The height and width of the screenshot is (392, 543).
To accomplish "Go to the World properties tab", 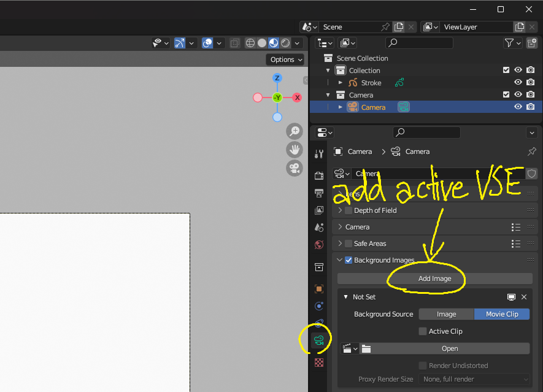I will (319, 245).
